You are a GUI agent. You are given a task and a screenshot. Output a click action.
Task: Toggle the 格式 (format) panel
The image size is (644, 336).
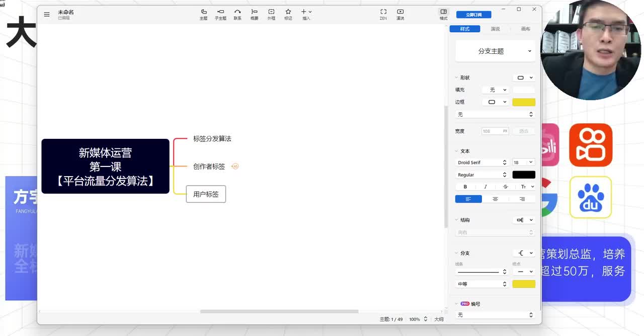[x=443, y=15]
